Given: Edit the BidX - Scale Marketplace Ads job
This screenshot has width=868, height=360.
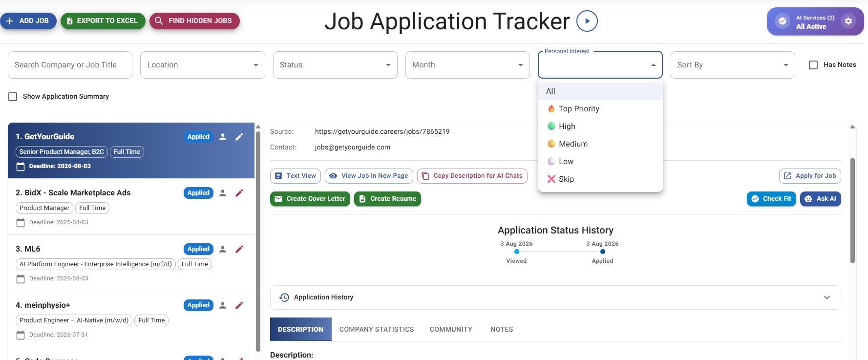Looking at the screenshot, I should (x=239, y=193).
